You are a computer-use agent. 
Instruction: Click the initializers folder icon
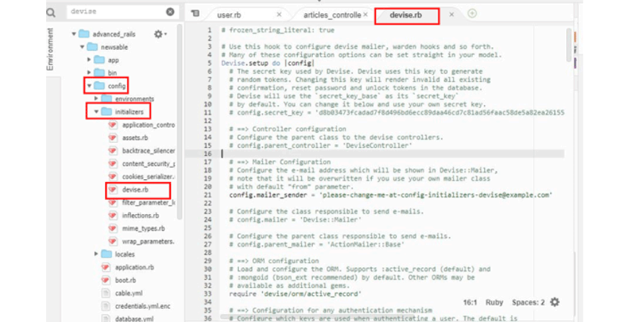pyautogui.click(x=106, y=112)
